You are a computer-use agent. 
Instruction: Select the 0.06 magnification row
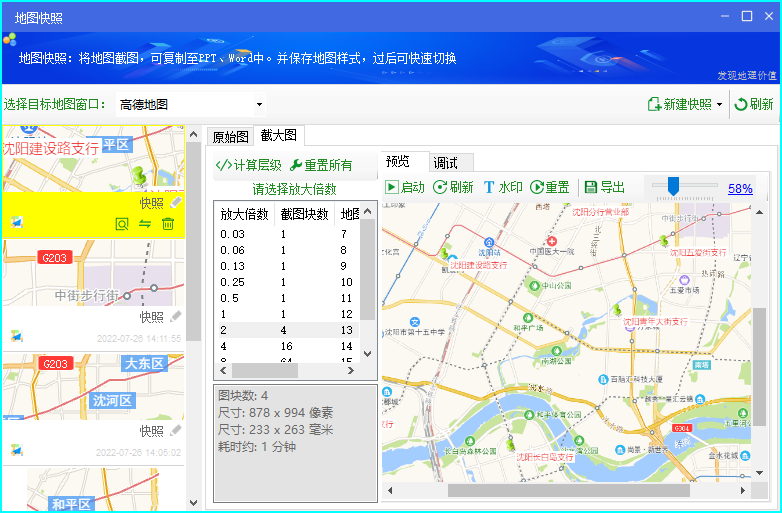coord(287,250)
